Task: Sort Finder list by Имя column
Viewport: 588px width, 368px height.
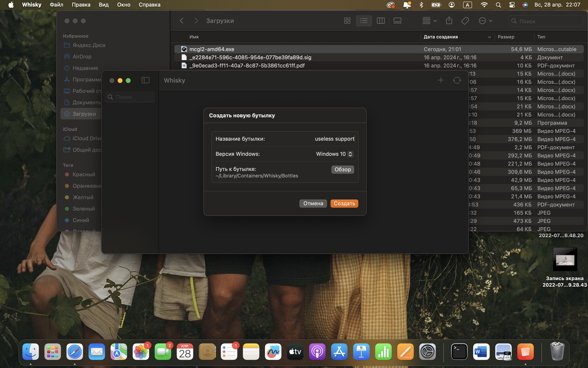Action: (x=194, y=37)
